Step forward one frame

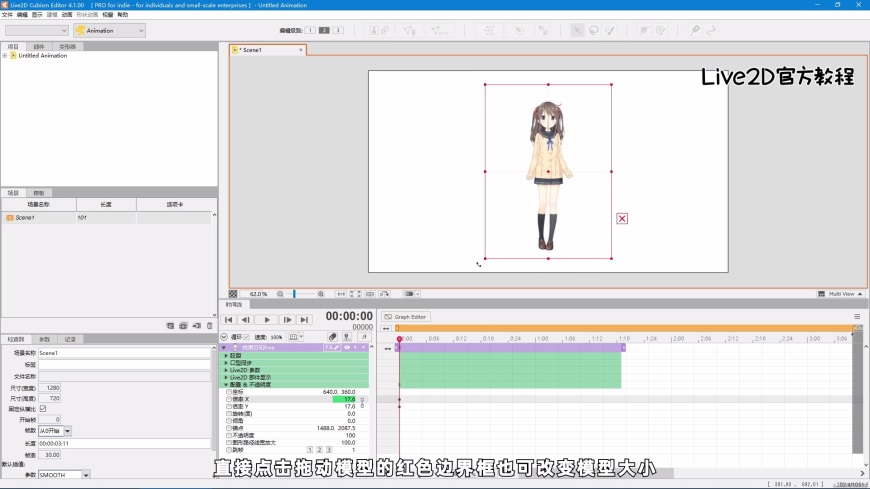coord(287,320)
